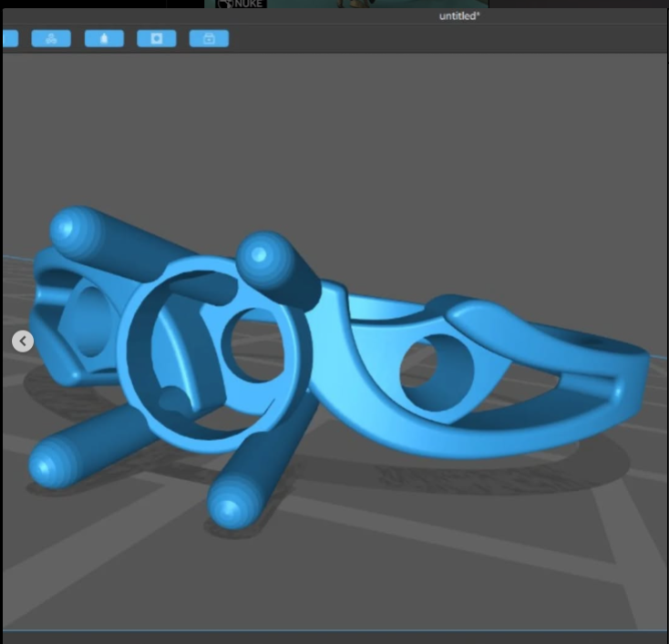
Task: Click the untitled* document title
Action: tap(459, 15)
